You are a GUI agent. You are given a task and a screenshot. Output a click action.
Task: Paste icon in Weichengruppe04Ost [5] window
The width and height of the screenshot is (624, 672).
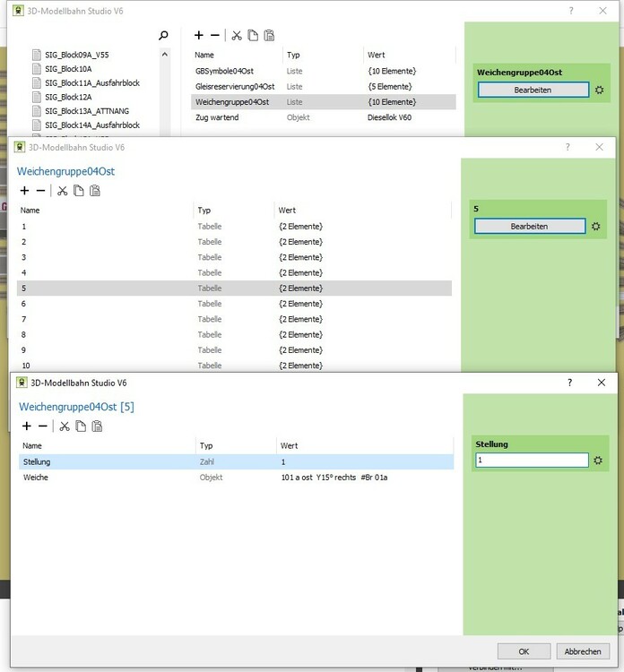[x=97, y=426]
